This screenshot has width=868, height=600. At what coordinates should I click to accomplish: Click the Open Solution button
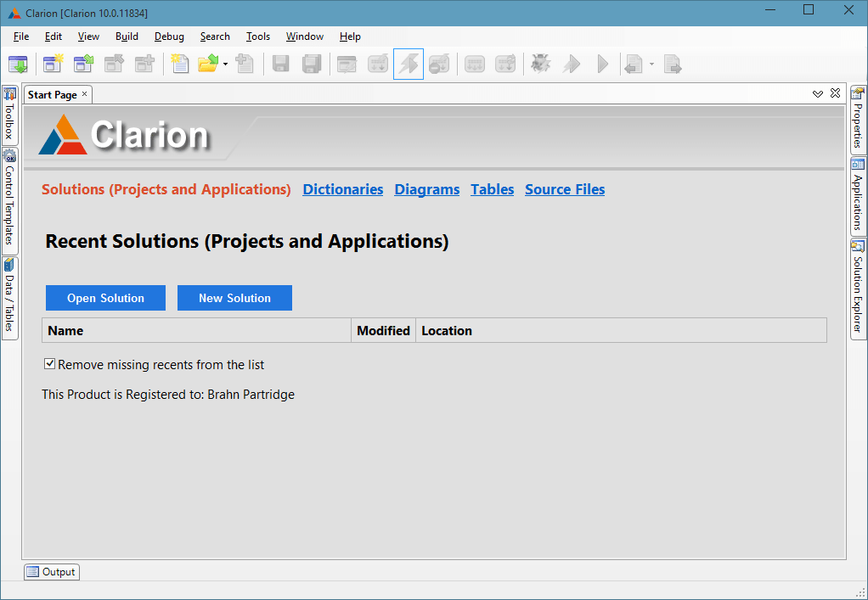coord(105,298)
